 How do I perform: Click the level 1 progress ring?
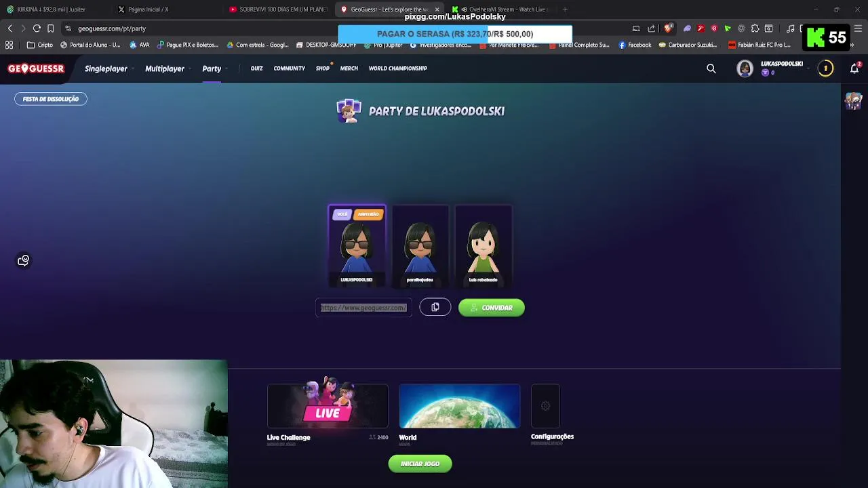click(825, 68)
